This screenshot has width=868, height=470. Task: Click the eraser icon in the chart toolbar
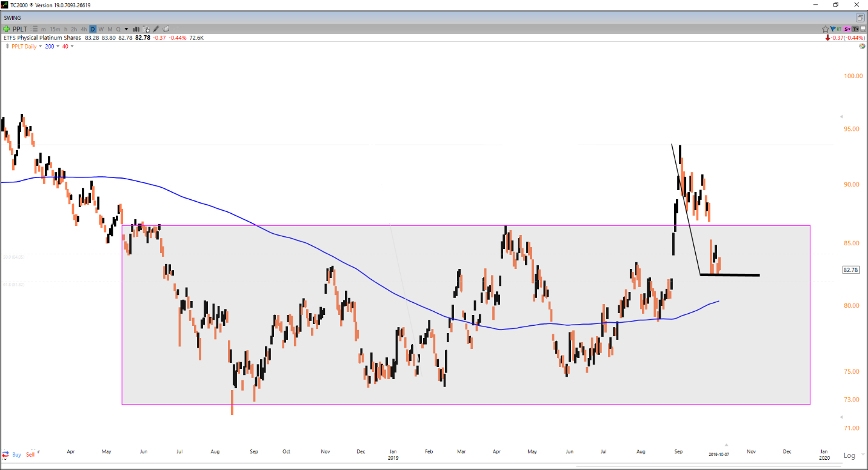click(166, 29)
